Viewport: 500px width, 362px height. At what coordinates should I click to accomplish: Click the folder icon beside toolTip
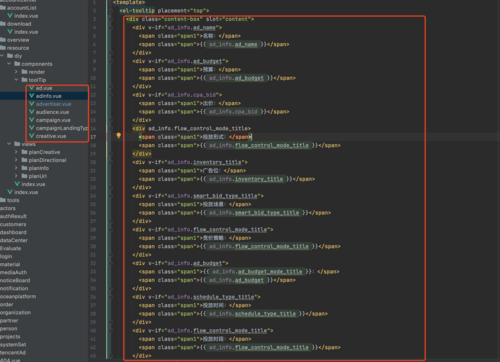(x=24, y=80)
